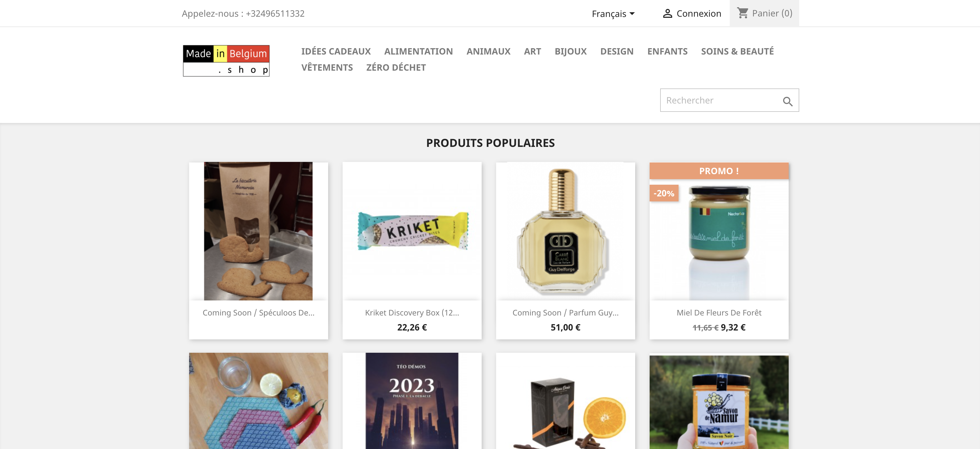Open the Spéculoos biscuit product photo
980x449 pixels.
(x=258, y=231)
